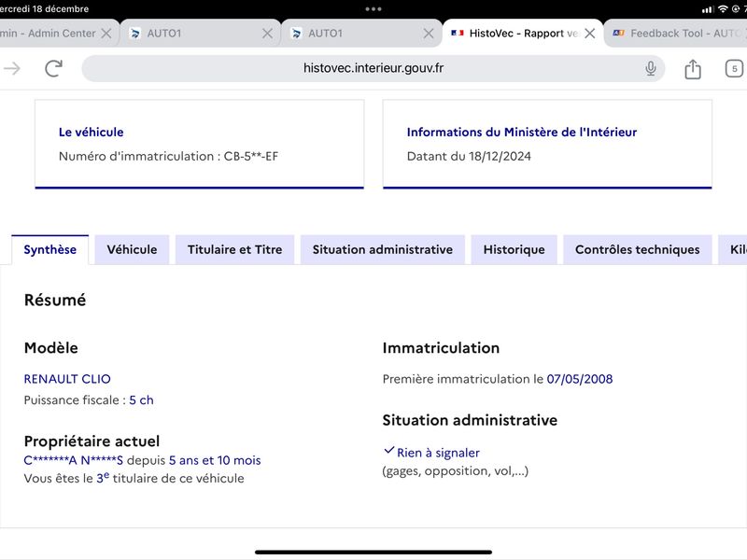Open the tab overview showing 5 tabs
Screen dimensions: 747x560
tap(734, 68)
